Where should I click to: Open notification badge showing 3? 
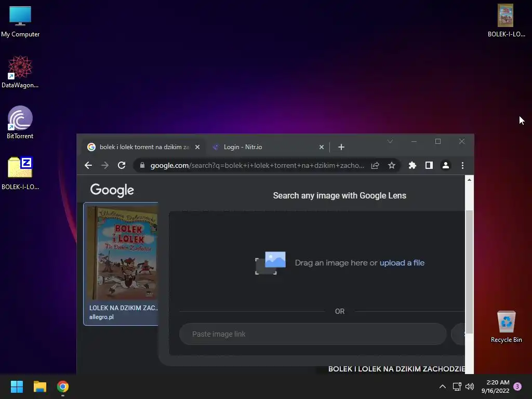517,387
